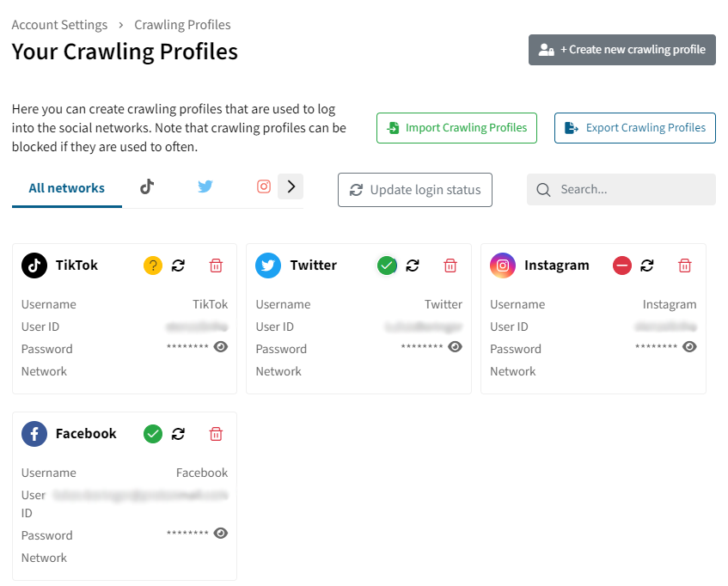Focus the Search profiles field
This screenshot has width=728, height=586.
pyautogui.click(x=621, y=189)
